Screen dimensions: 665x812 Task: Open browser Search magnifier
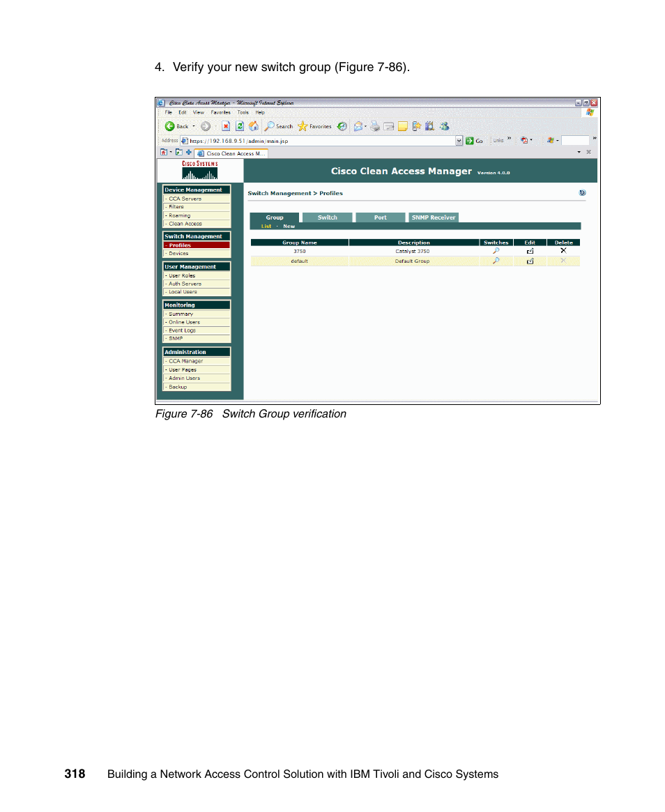[279, 126]
